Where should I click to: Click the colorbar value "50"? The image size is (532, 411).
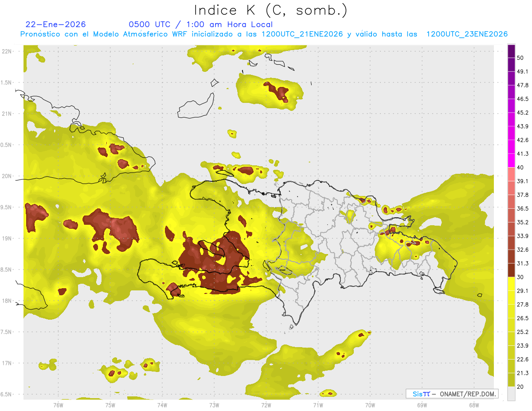(520, 58)
